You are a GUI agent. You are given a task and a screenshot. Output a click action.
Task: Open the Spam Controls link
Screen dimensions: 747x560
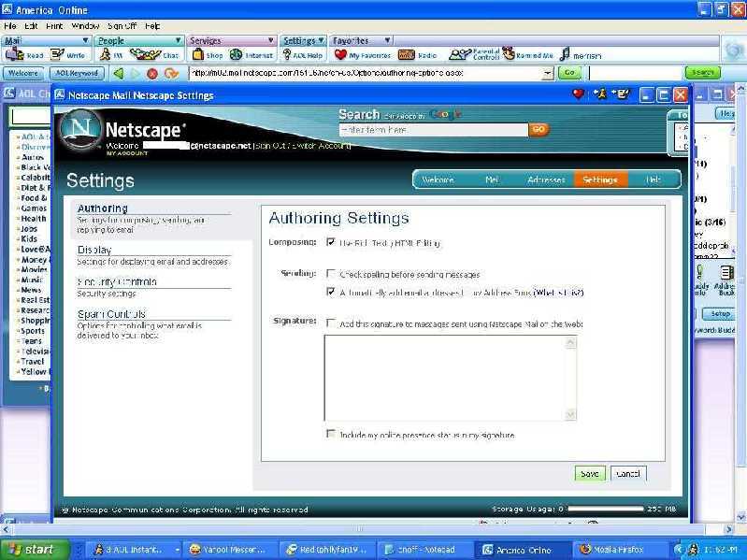coord(111,314)
